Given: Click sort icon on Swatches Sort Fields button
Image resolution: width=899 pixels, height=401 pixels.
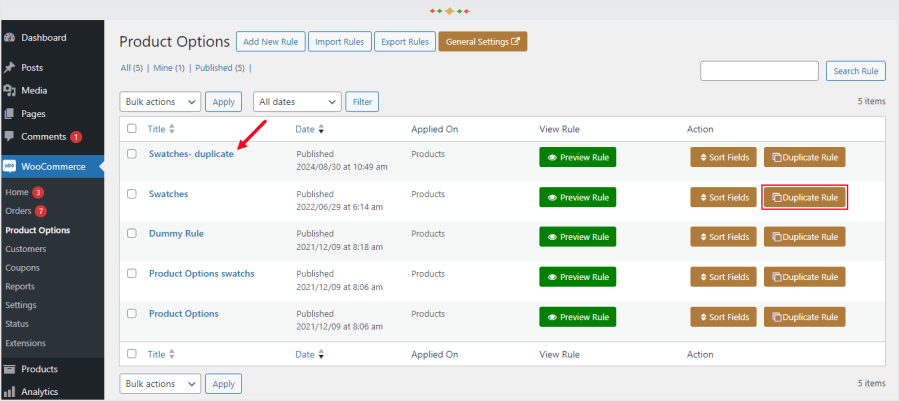Looking at the screenshot, I should pos(702,197).
